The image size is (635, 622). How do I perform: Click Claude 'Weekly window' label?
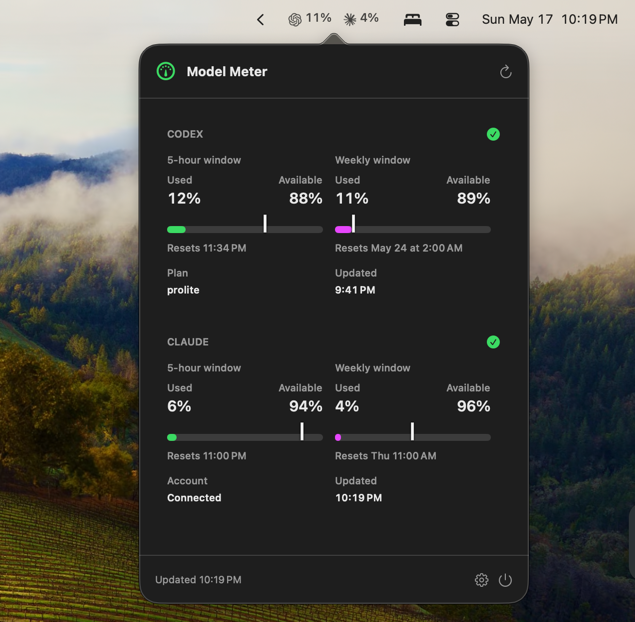tap(373, 368)
